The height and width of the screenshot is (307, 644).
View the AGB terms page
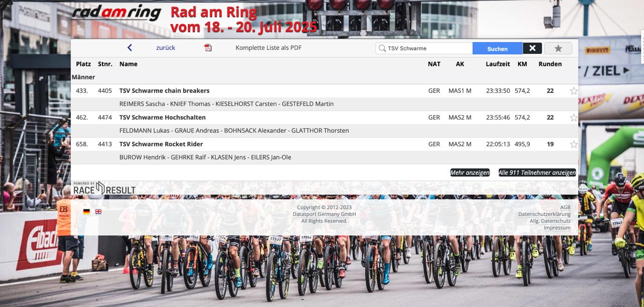pyautogui.click(x=566, y=207)
